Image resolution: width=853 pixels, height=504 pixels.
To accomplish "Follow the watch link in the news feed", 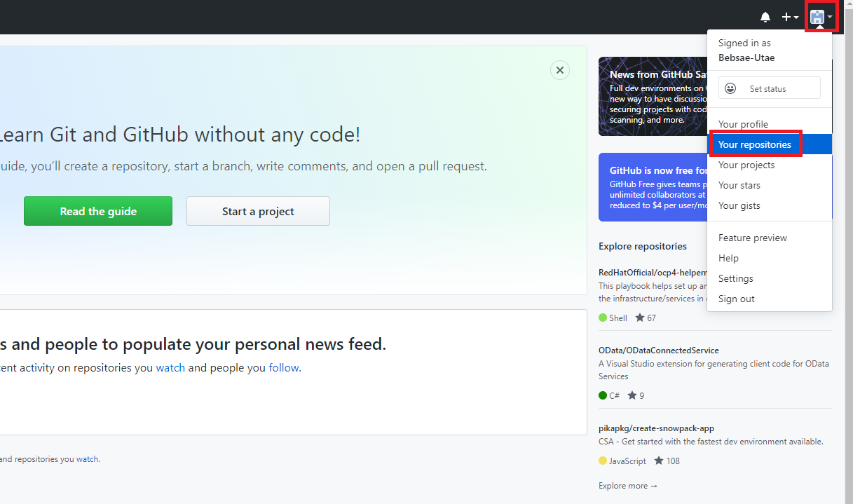I will point(170,367).
